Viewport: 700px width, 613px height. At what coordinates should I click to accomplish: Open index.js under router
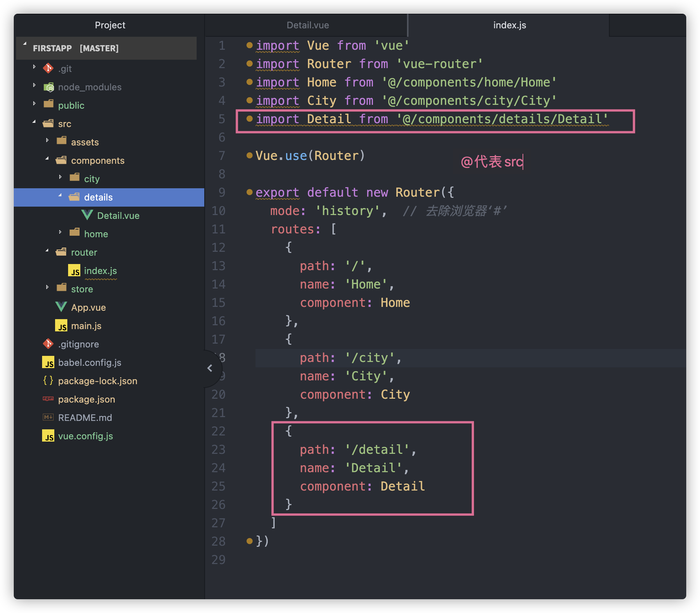100,271
